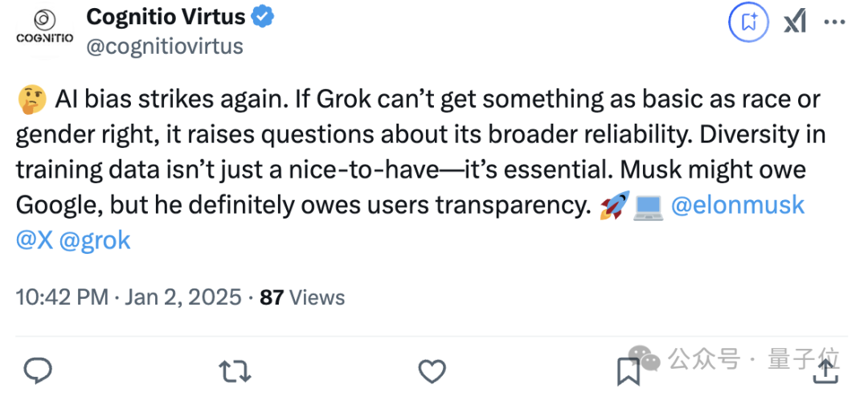
Task: Toggle the bookmark icon in the action row
Action: 628,371
